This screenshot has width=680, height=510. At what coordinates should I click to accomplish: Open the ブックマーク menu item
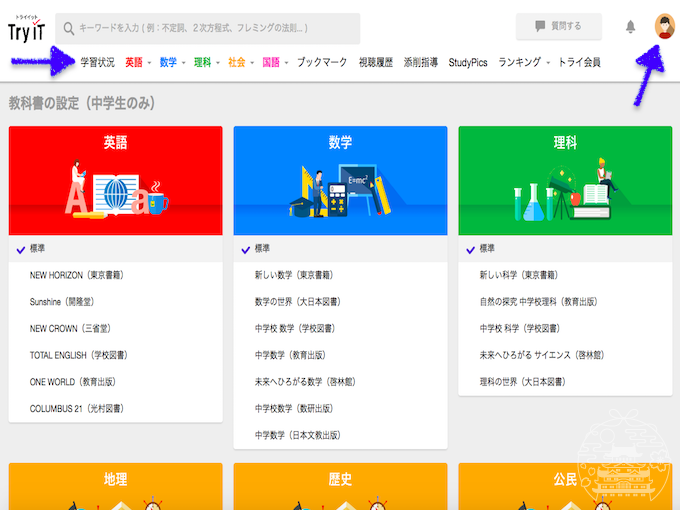(322, 62)
